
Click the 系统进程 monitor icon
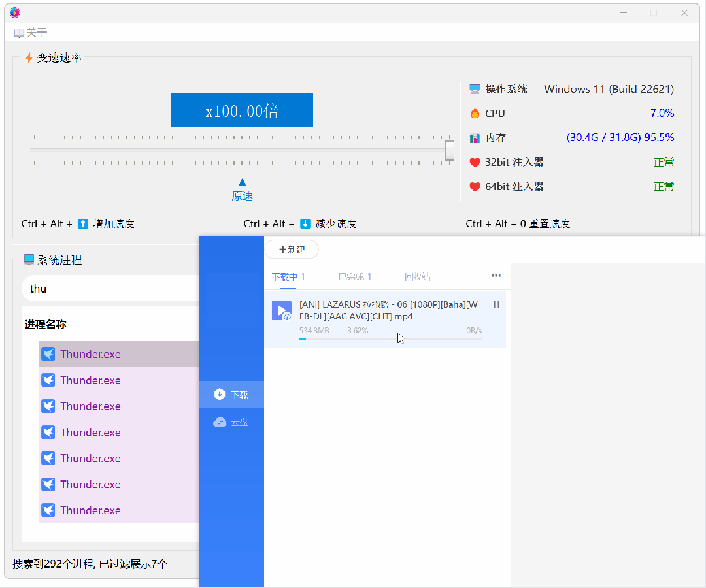[x=29, y=259]
